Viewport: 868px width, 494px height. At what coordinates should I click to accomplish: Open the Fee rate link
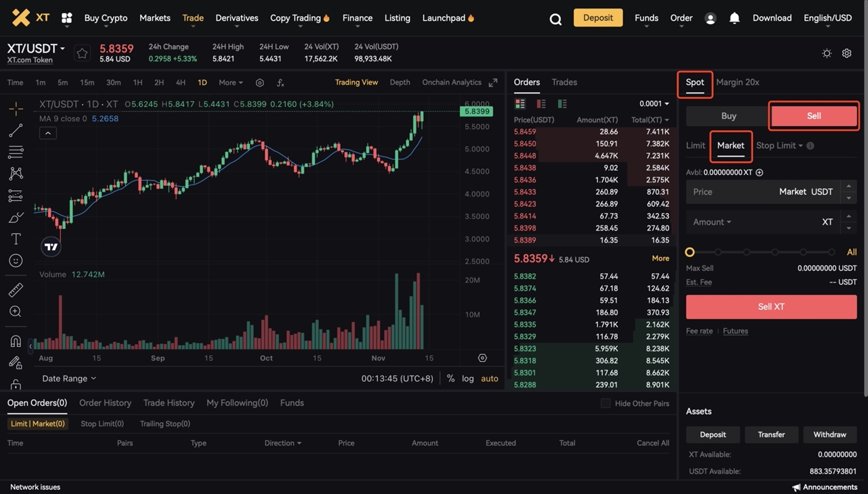[x=699, y=331]
